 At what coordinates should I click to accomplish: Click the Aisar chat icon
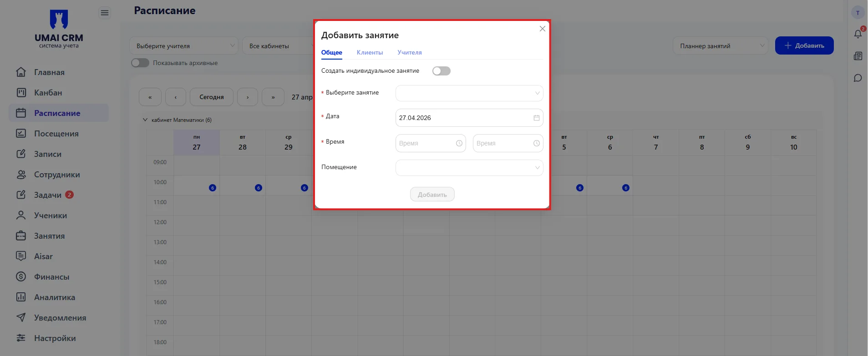(x=21, y=256)
